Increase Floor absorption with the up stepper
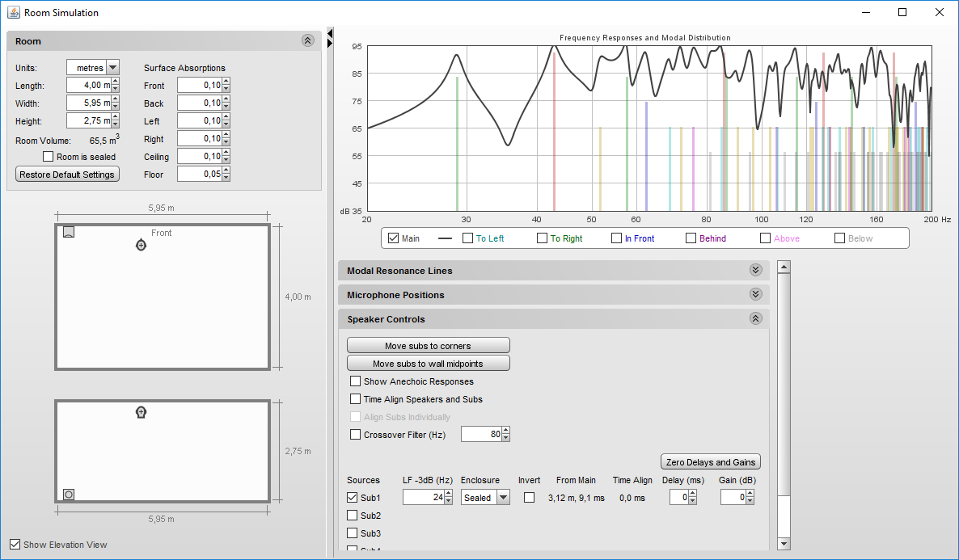Viewport: 959px width, 560px height. coord(226,170)
